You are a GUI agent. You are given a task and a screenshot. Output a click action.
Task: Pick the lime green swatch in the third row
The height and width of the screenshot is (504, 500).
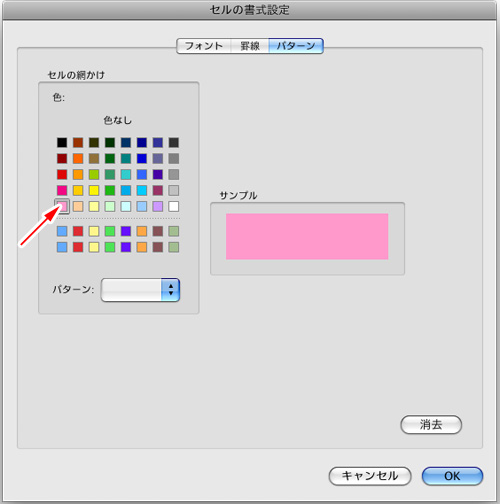coord(94,174)
